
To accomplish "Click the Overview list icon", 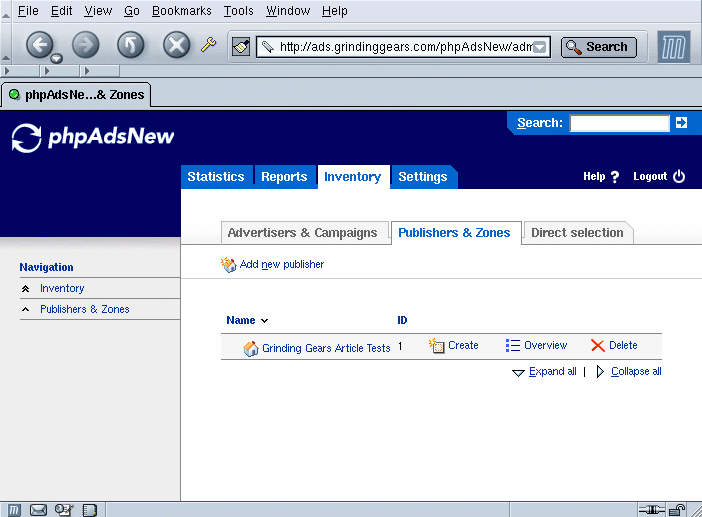I will click(513, 346).
